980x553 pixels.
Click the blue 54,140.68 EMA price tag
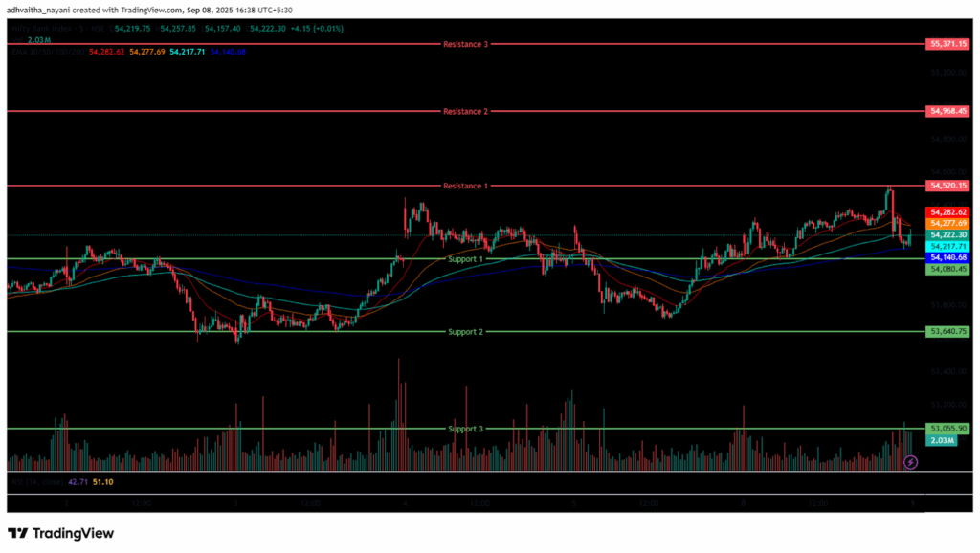(x=948, y=258)
